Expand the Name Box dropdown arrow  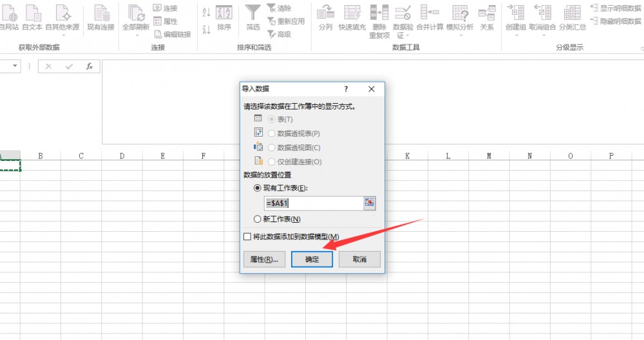coord(15,66)
